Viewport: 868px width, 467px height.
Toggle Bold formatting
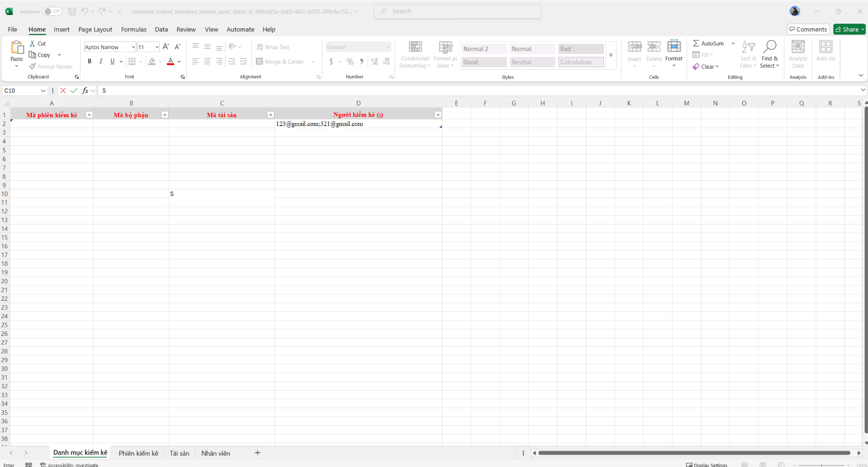(x=90, y=61)
